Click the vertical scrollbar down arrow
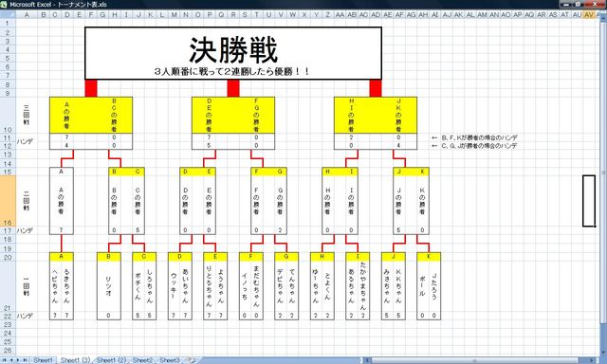This screenshot has height=364, width=607. pos(603,353)
